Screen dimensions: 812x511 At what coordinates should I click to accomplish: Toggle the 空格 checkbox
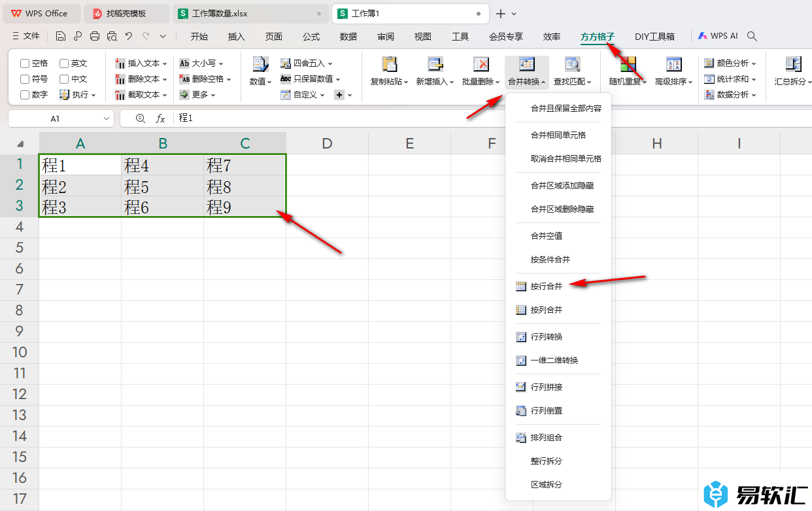tap(25, 63)
